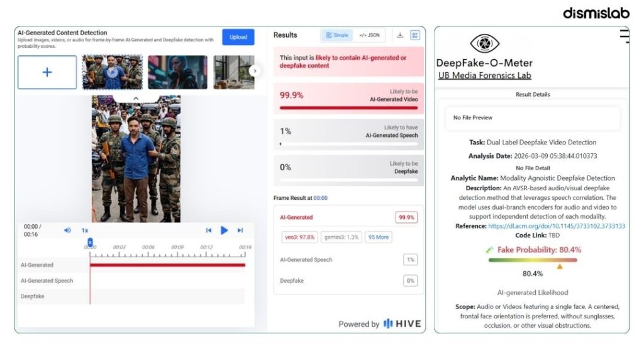Click the Fake Probability gradient bar
Screen dimensions: 644x353
tap(533, 260)
